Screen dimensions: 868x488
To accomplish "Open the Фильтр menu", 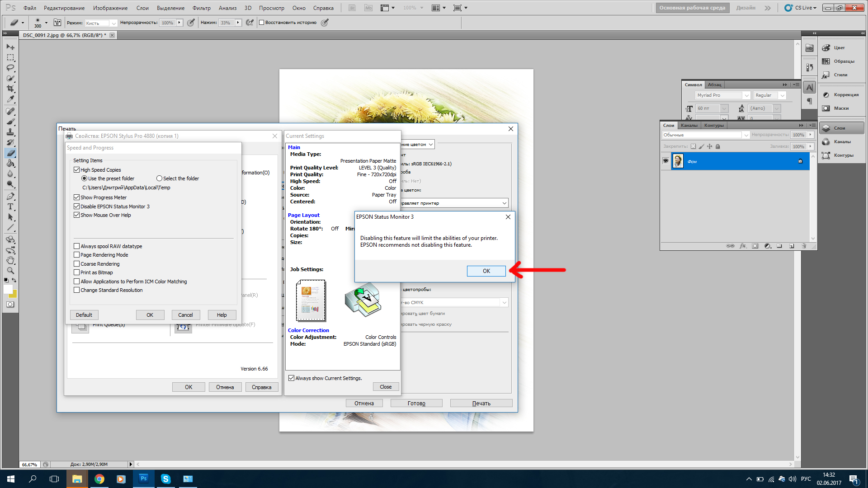I will 202,8.
